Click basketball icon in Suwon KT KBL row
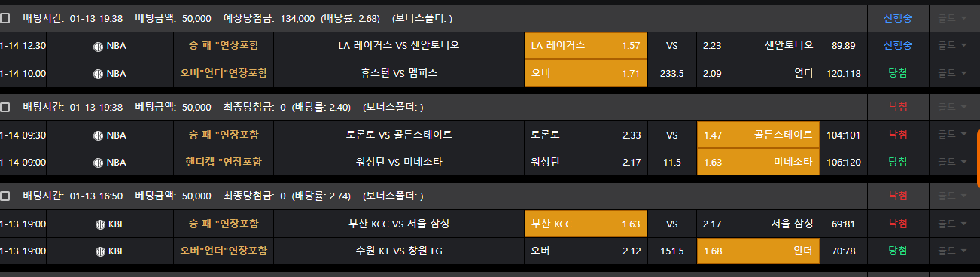 (x=101, y=251)
